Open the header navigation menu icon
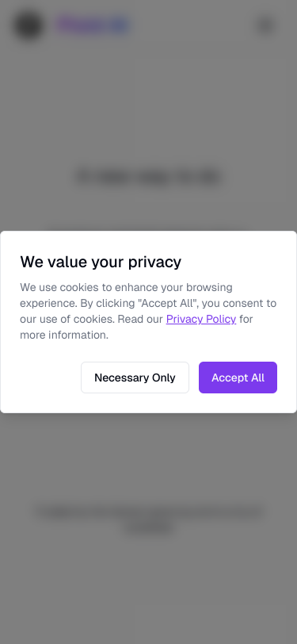 pos(265,25)
